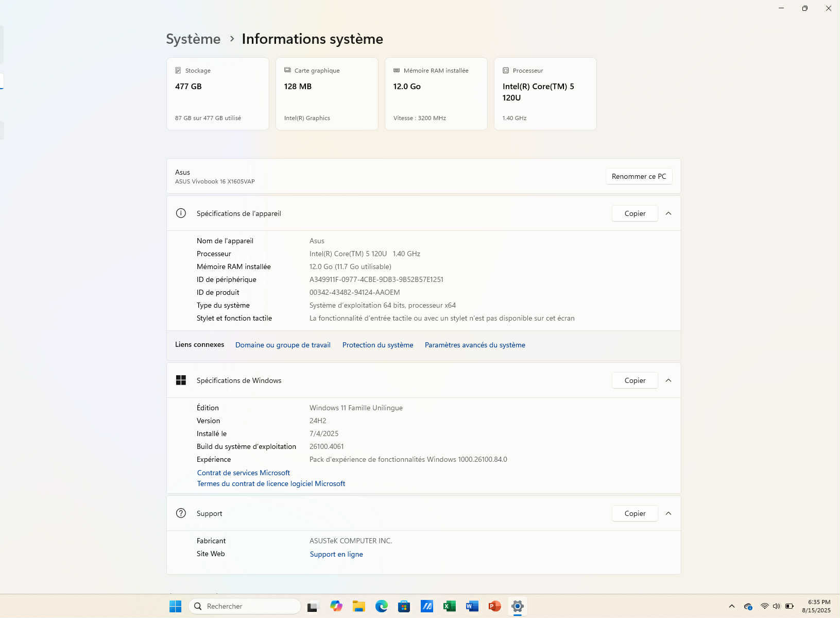Open the Windows Start menu
Screen dimensions: 840x618
coord(175,606)
